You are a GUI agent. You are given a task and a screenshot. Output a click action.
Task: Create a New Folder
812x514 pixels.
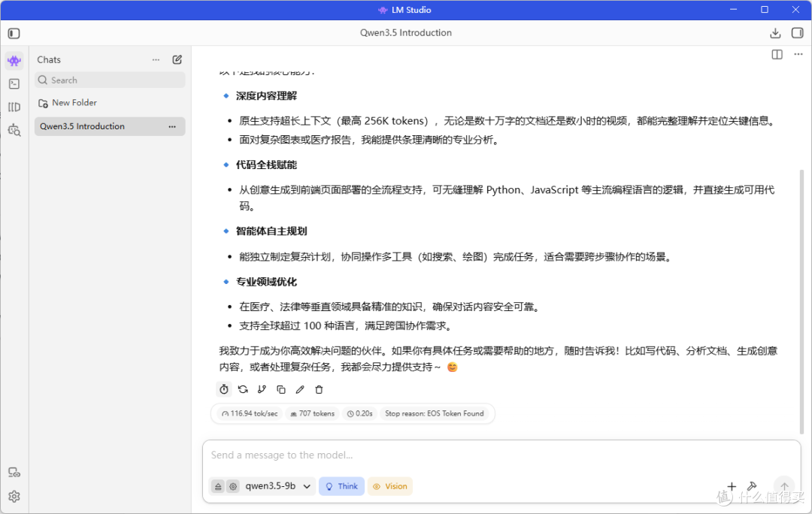[68, 102]
